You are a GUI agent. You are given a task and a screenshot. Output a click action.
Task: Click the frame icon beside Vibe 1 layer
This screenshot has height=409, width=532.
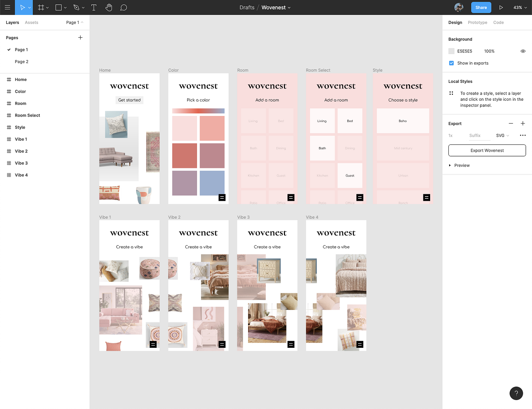9,139
